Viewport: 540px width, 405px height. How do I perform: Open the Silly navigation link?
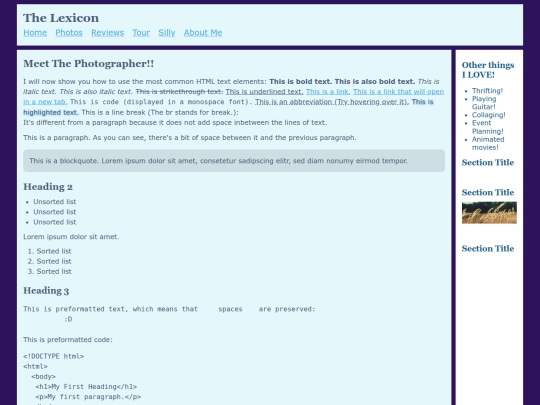pyautogui.click(x=167, y=33)
